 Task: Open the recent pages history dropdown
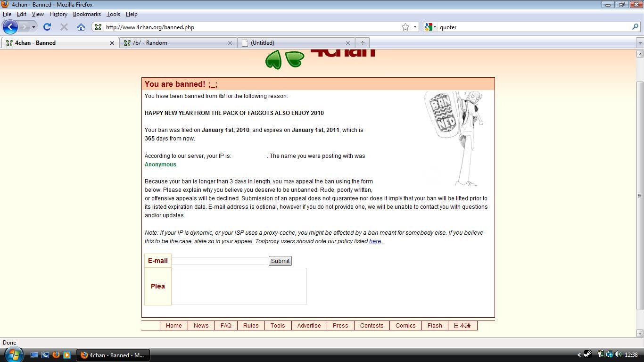click(x=33, y=27)
